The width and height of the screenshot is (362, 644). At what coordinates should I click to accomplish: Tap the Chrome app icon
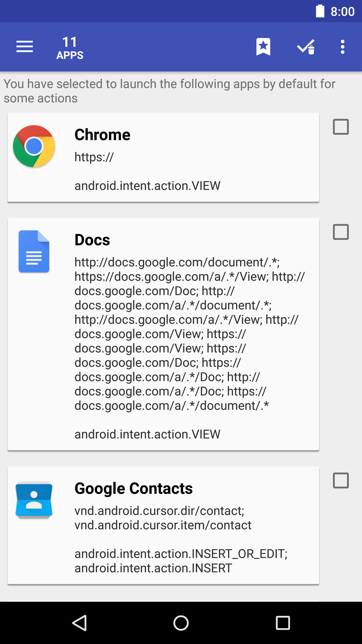[34, 146]
